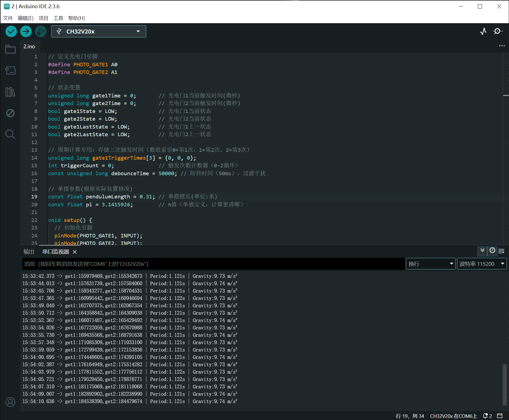
Task: Click the serial message input field
Action: click(x=213, y=264)
